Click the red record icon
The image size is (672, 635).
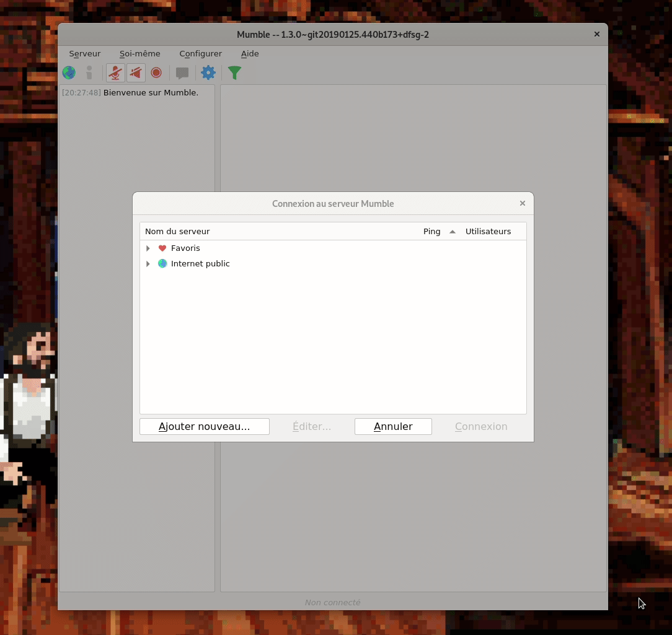click(x=156, y=72)
